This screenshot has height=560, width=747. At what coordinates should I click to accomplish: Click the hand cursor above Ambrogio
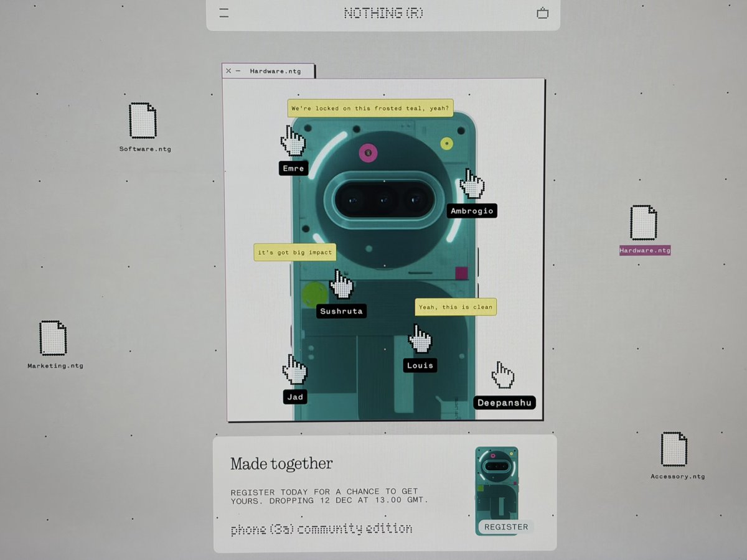(x=472, y=184)
